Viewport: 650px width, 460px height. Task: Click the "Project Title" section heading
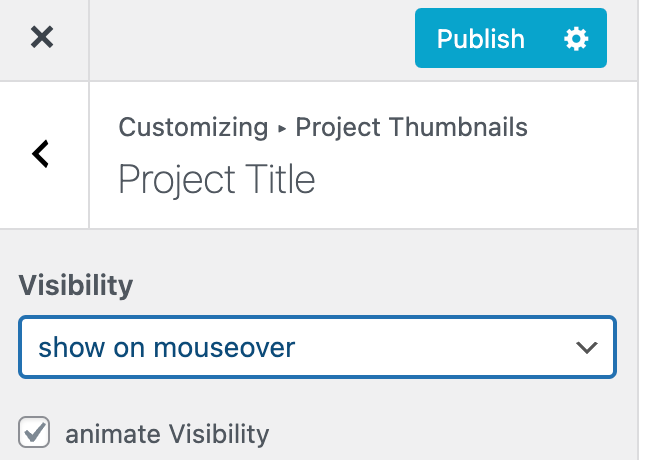coord(216,180)
